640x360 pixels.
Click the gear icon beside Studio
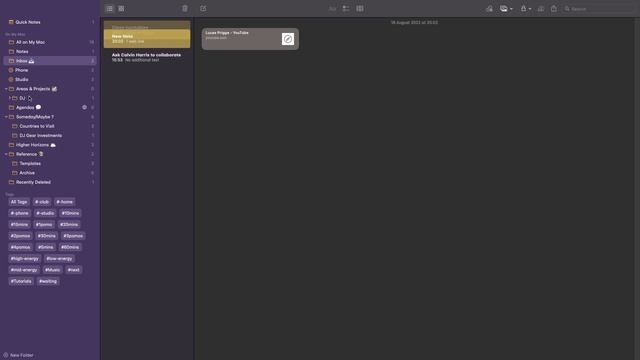coord(11,80)
